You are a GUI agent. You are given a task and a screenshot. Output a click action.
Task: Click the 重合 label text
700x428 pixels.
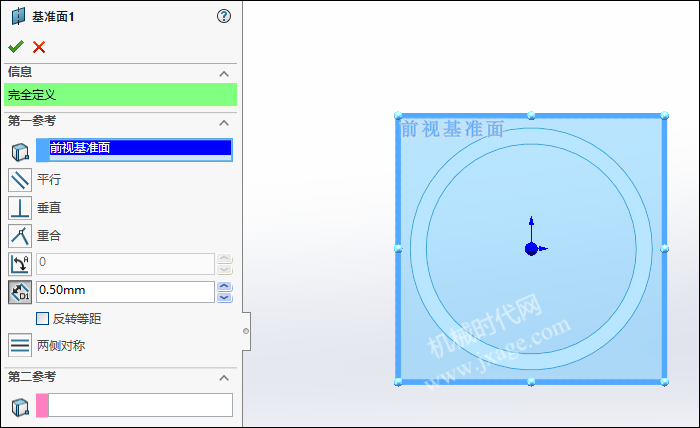click(49, 236)
